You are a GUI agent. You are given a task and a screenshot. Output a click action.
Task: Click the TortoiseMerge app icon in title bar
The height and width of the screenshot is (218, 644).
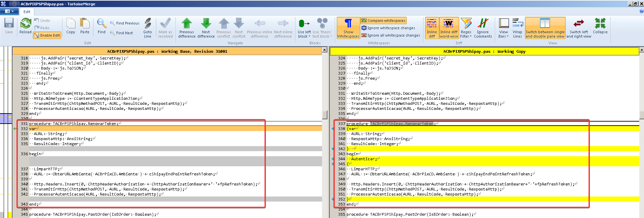pos(3,4)
